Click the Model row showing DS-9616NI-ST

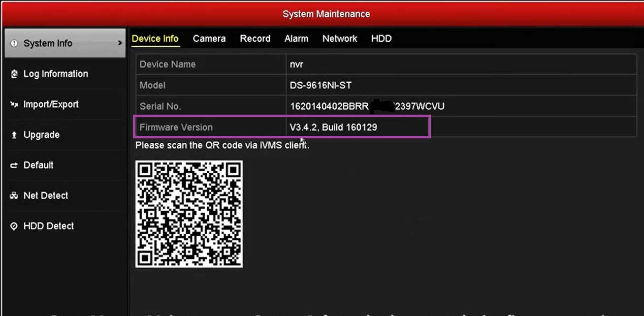click(x=320, y=85)
